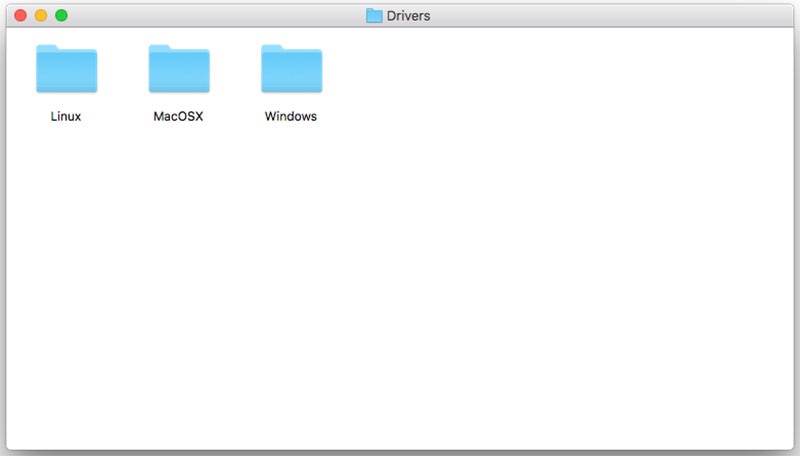Viewport: 800px width, 456px height.
Task: Click the gap between MacOSX and Windows folders
Action: pos(235,75)
